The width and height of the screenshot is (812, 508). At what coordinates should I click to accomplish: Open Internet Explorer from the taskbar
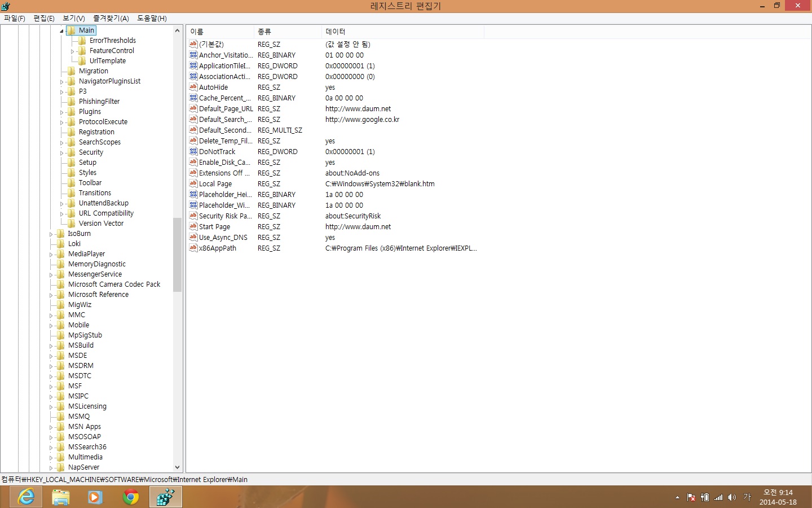26,497
